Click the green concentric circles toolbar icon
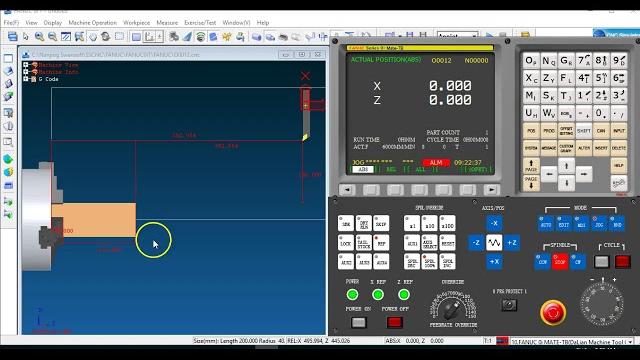The image size is (640, 360). 200,37
